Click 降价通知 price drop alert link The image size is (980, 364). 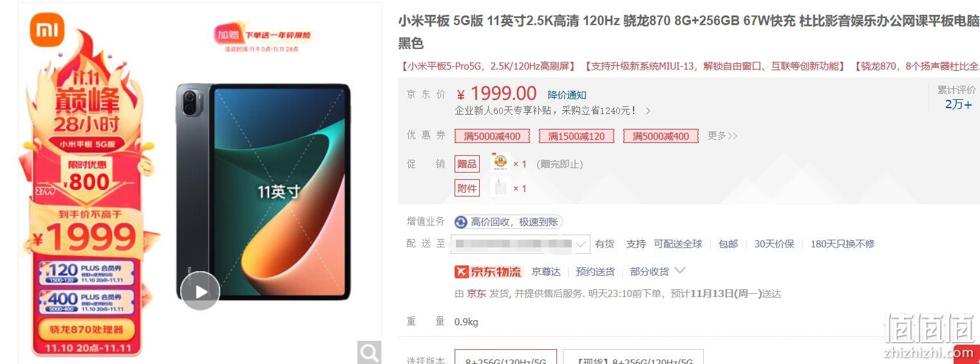pyautogui.click(x=567, y=95)
